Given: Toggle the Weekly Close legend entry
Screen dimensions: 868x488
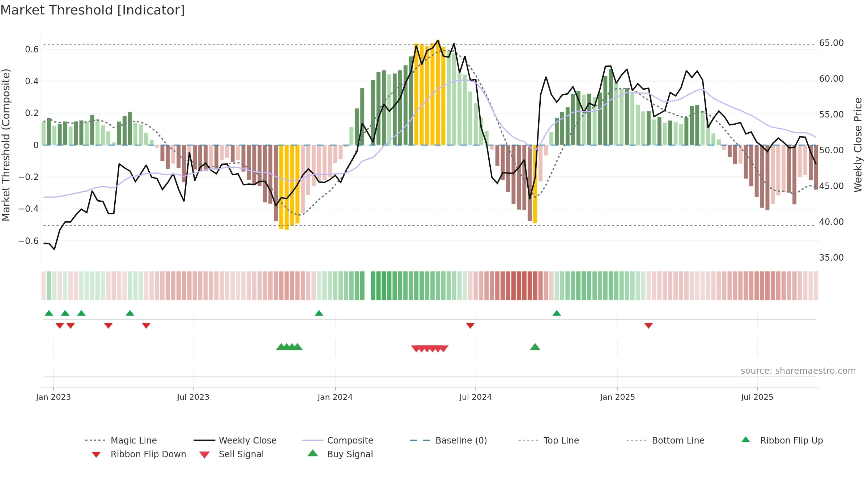Looking at the screenshot, I should point(235,440).
